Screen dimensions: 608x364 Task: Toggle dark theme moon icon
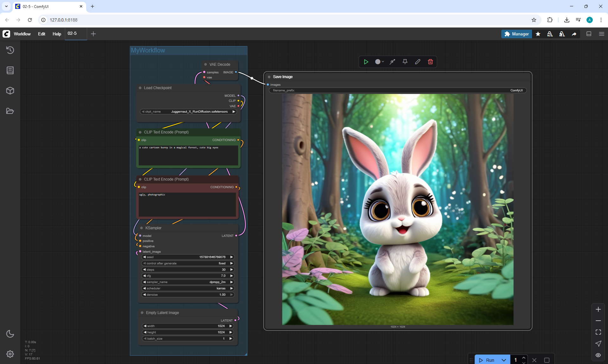(10, 334)
